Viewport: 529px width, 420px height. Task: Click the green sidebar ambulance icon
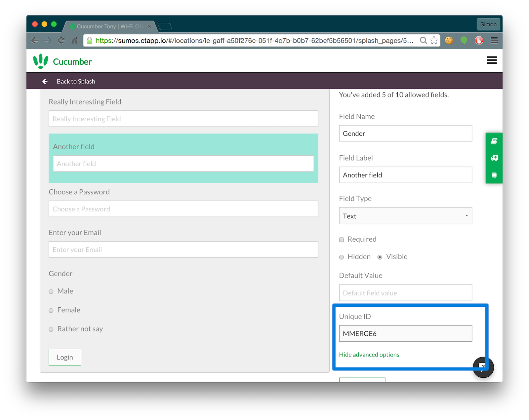494,158
